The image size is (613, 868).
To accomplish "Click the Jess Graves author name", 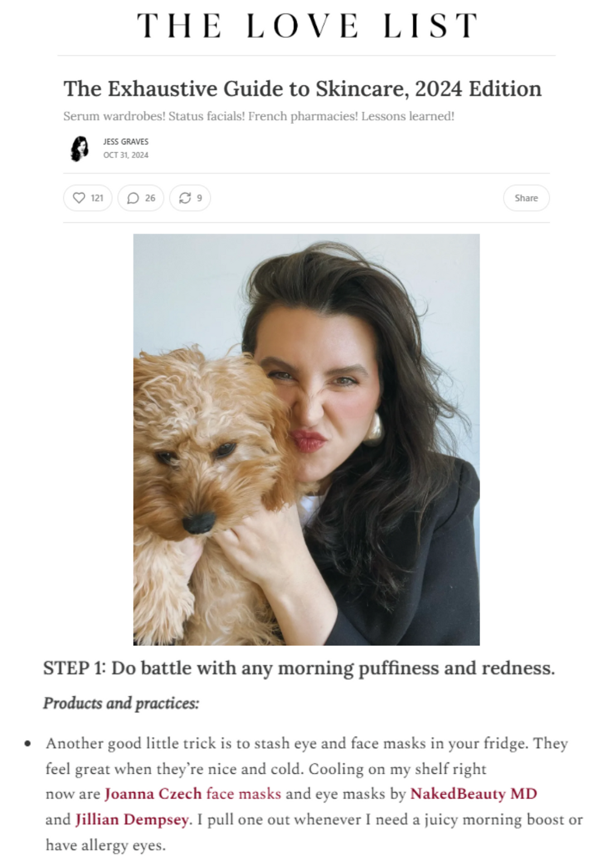I will click(126, 142).
